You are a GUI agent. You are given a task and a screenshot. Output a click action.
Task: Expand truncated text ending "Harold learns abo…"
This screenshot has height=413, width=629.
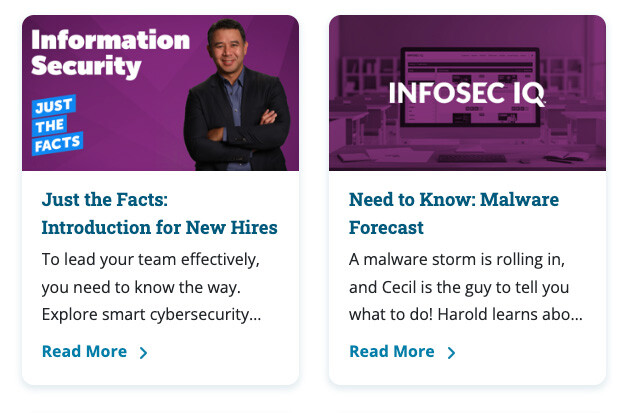[465, 315]
